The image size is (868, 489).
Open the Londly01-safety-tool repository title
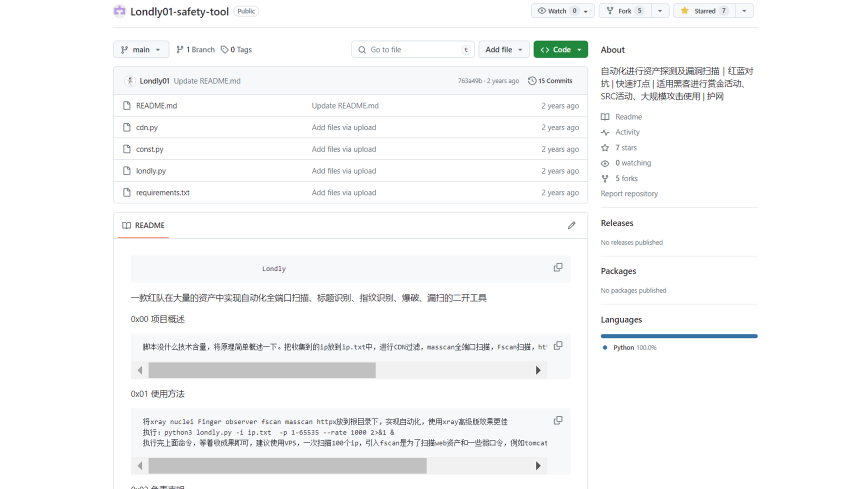click(x=179, y=11)
